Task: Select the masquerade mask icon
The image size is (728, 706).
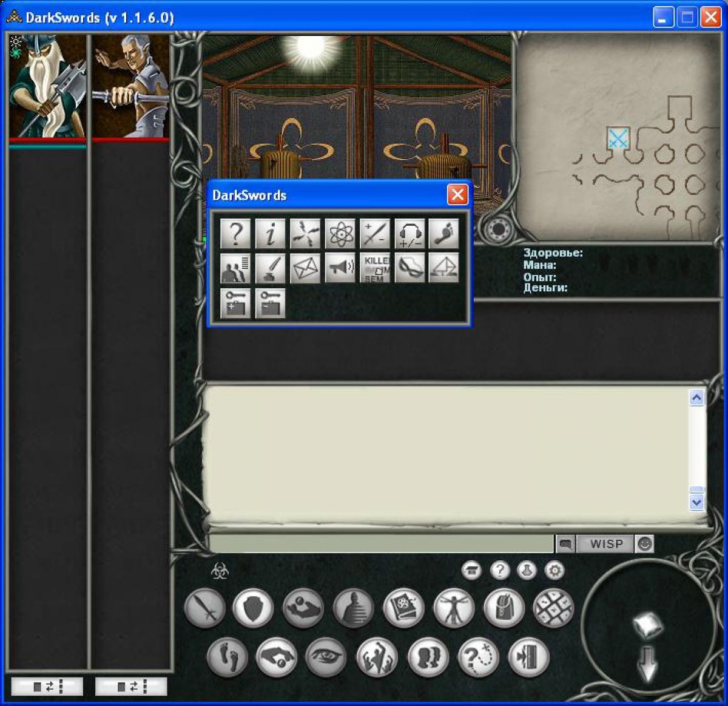Action: point(409,268)
